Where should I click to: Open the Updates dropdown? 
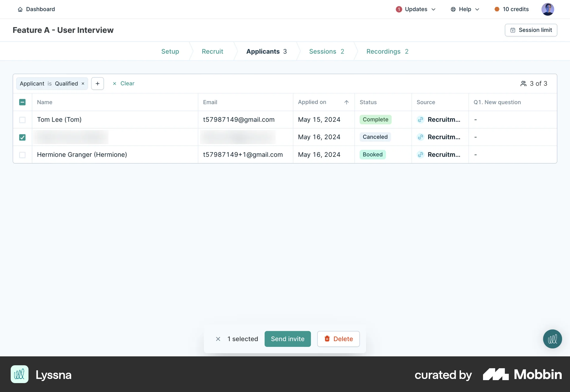(416, 9)
